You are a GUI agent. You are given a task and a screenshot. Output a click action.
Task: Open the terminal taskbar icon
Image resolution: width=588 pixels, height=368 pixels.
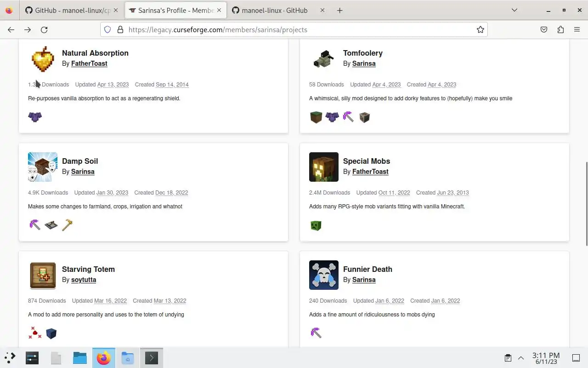point(152,357)
